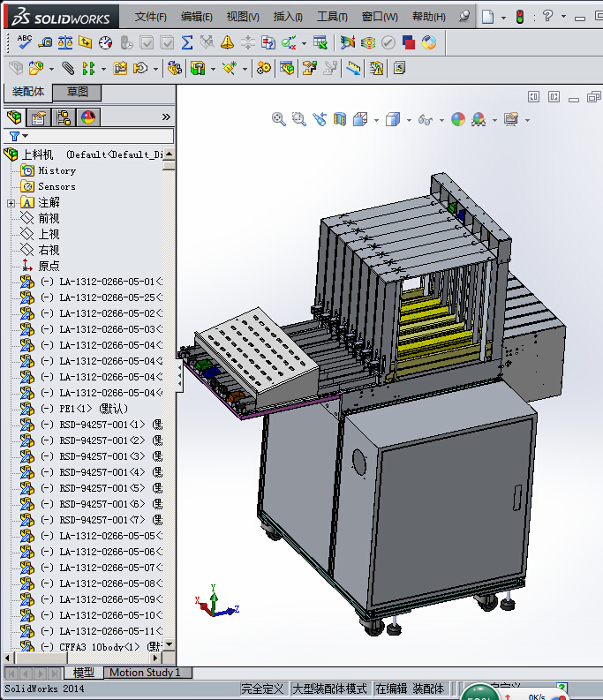This screenshot has width=603, height=700.
Task: Open the Compare Documents tool
Action: click(268, 42)
